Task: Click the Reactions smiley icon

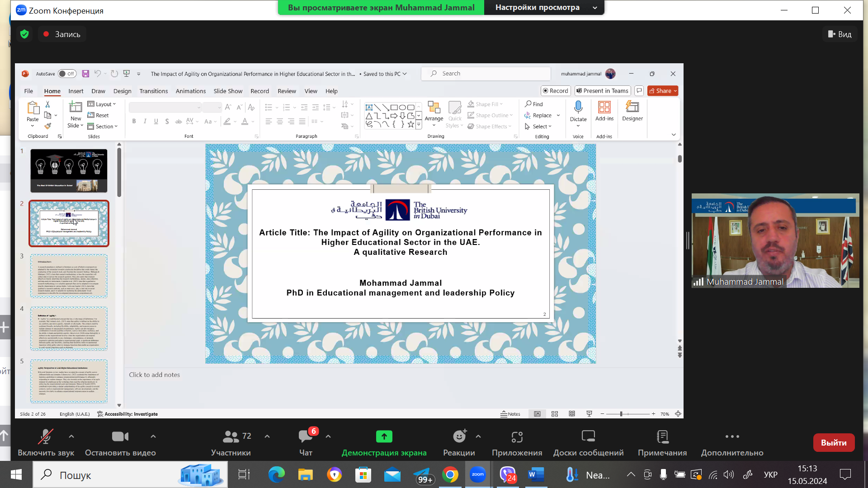Action: [459, 436]
